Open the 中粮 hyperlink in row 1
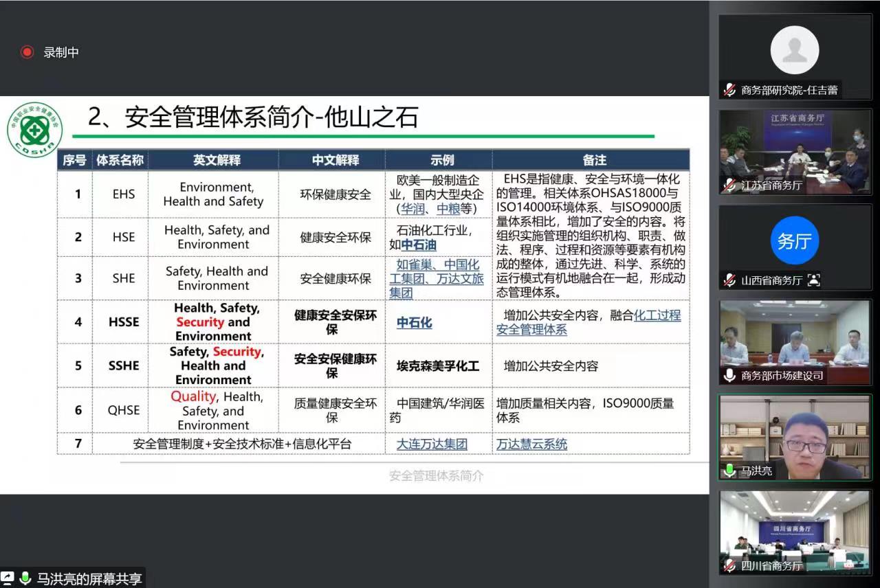The height and width of the screenshot is (588, 880). (x=448, y=209)
